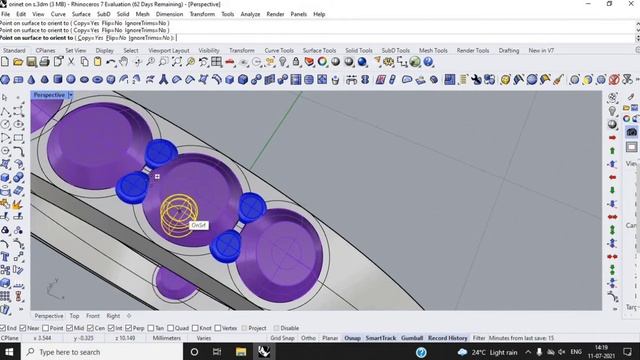Click the Text object T tool in left sidebar

[5, 257]
